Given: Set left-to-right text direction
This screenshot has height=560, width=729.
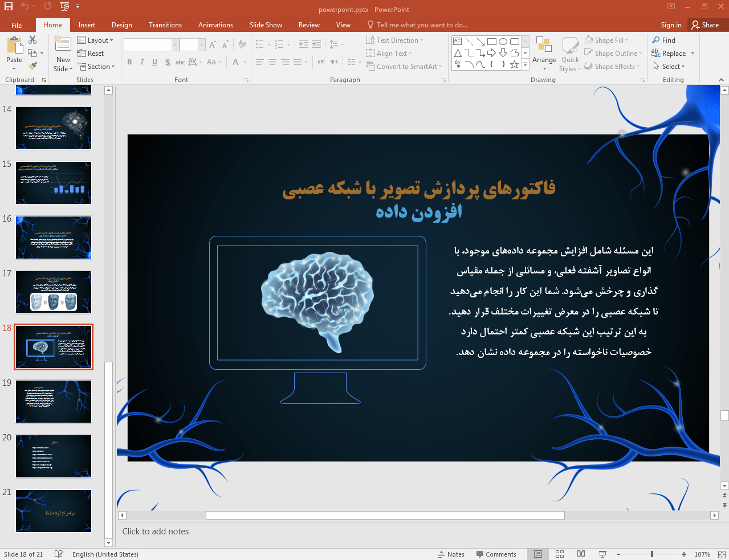Looking at the screenshot, I should (x=321, y=62).
